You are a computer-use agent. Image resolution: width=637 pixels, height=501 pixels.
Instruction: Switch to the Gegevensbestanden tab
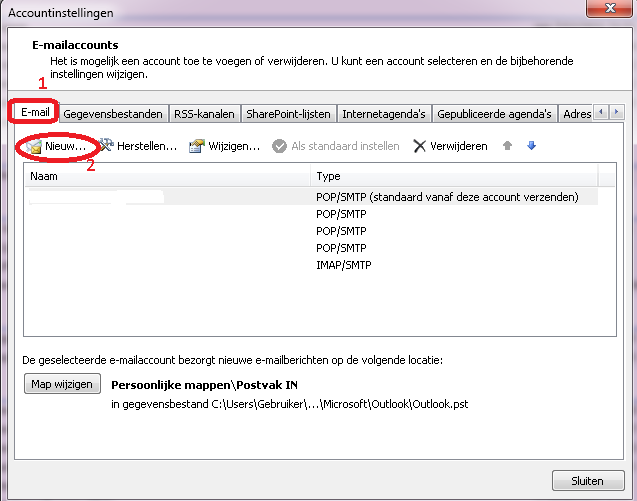pos(113,114)
